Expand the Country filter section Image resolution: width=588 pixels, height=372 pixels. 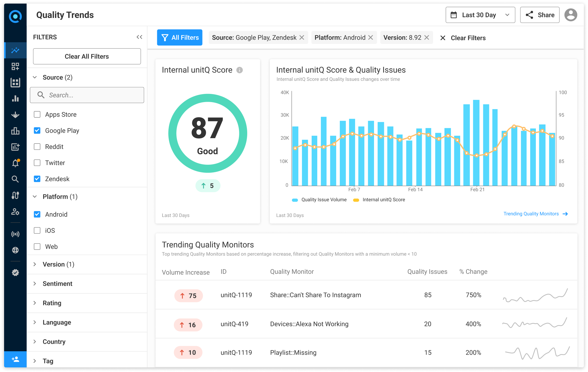tap(54, 342)
